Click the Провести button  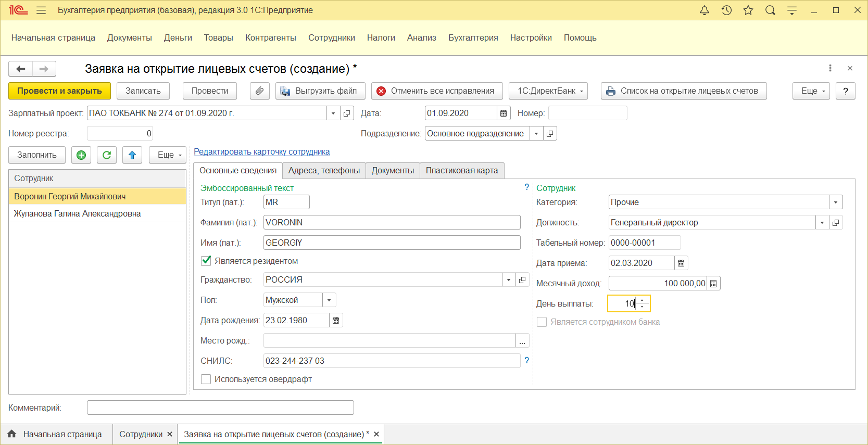[x=210, y=91]
